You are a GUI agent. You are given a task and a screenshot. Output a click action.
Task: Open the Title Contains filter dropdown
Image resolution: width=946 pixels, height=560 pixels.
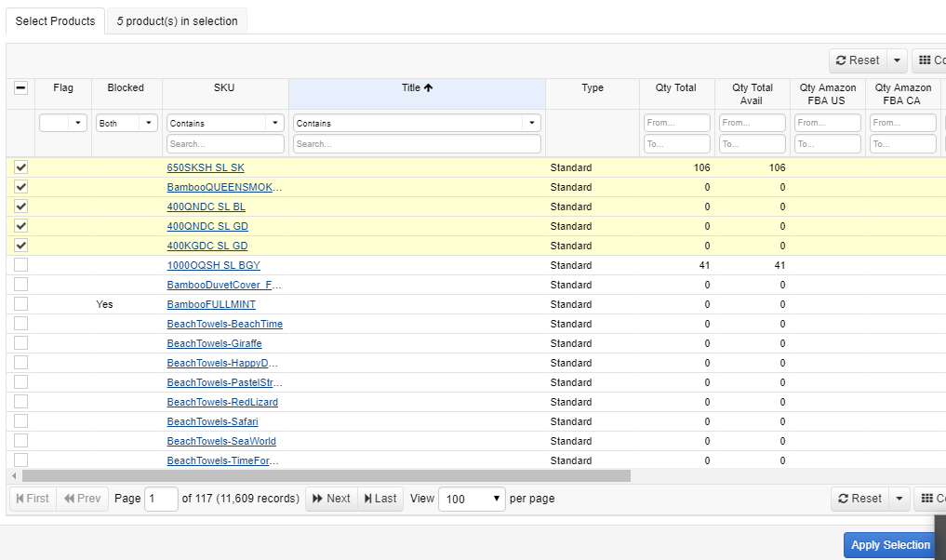pyautogui.click(x=417, y=123)
